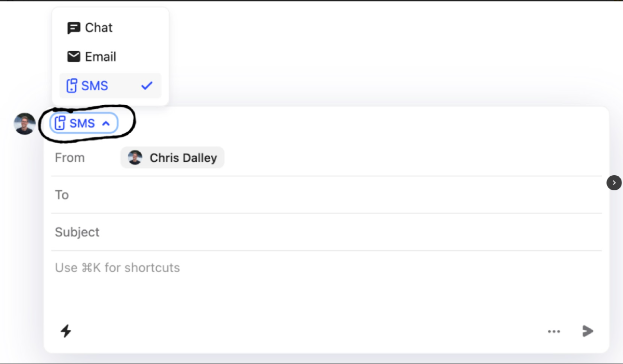Image resolution: width=623 pixels, height=364 pixels.
Task: Collapse the SMS channel selector dropdown
Action: (x=84, y=123)
